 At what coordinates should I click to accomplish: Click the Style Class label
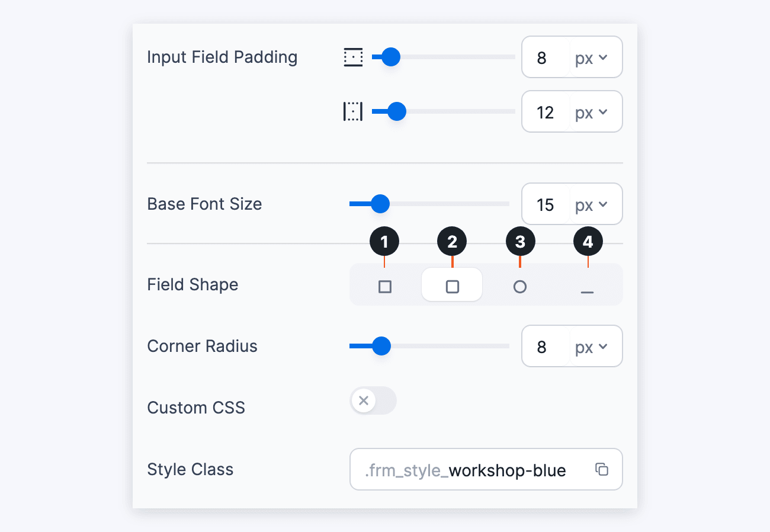(190, 470)
